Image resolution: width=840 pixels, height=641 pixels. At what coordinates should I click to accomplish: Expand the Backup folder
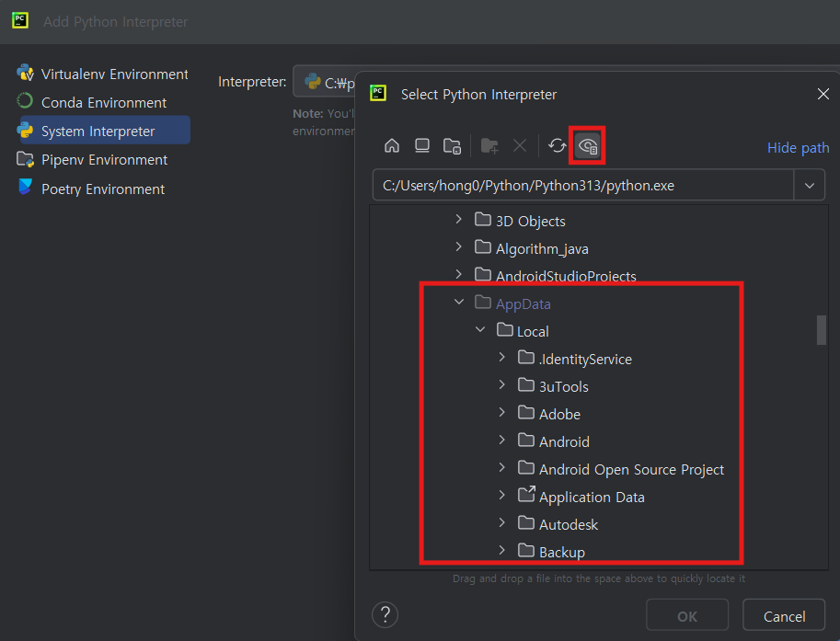502,550
